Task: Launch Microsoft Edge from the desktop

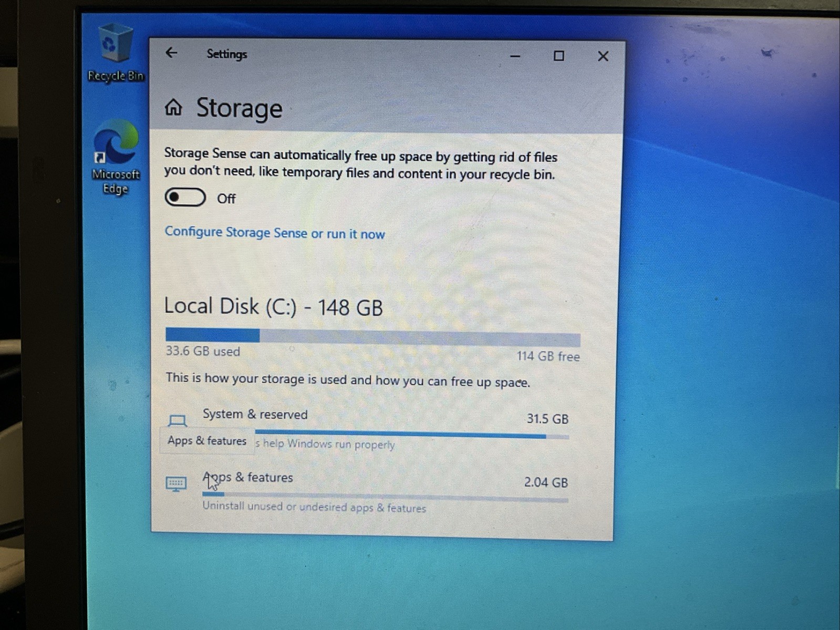Action: tap(116, 158)
